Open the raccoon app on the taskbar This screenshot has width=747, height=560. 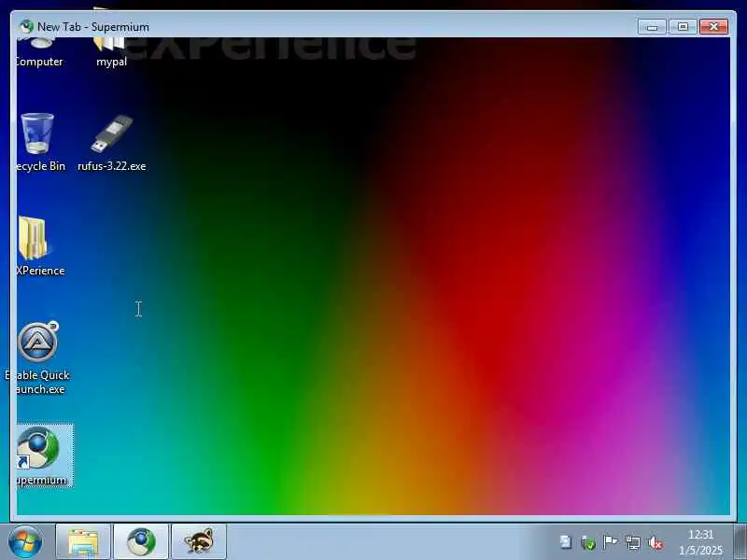(x=199, y=542)
